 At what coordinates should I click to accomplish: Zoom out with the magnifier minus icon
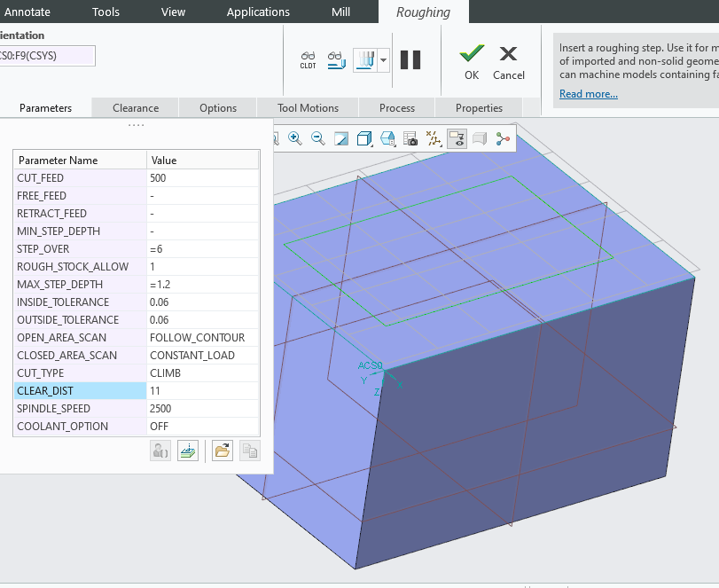[317, 138]
